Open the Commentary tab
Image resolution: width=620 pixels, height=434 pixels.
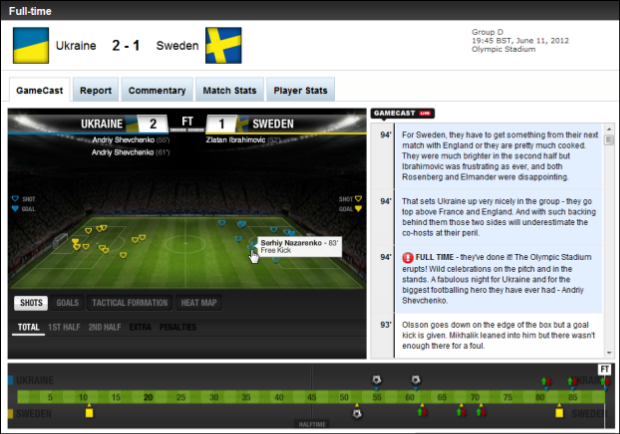point(157,90)
